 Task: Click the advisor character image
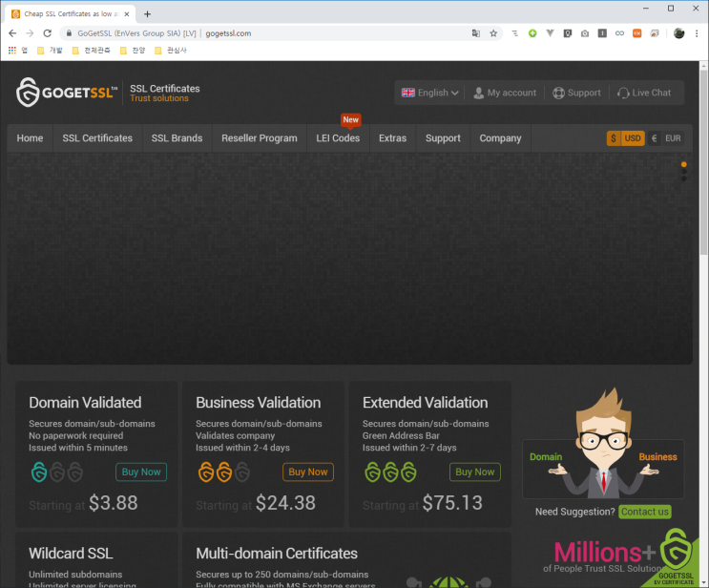603,443
